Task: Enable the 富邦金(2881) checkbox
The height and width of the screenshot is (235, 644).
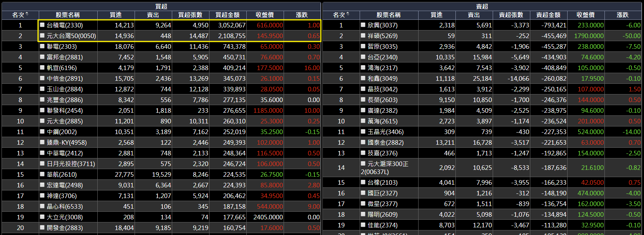Action: (x=43, y=57)
